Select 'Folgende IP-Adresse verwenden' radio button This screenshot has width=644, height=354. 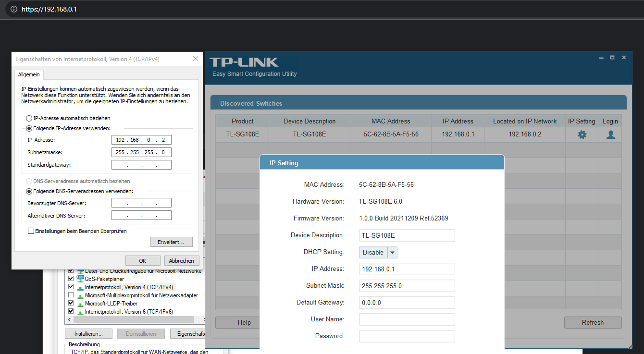click(x=29, y=128)
